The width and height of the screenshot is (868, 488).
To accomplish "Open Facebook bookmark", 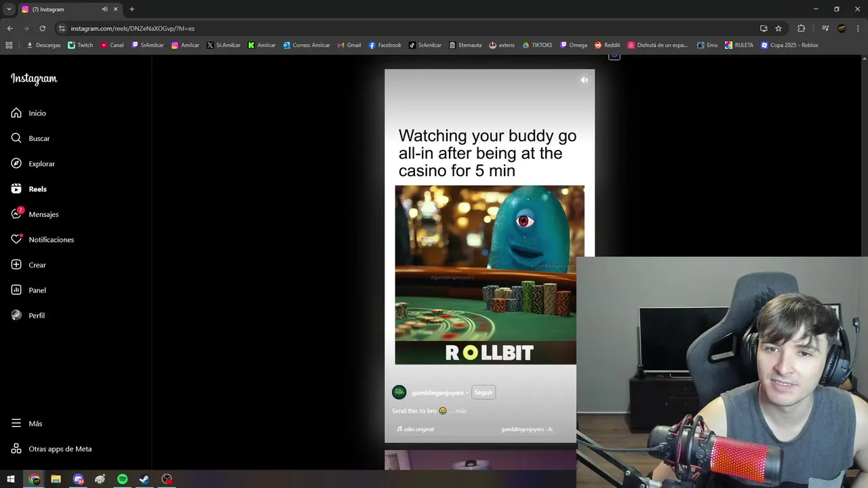I will [x=385, y=45].
